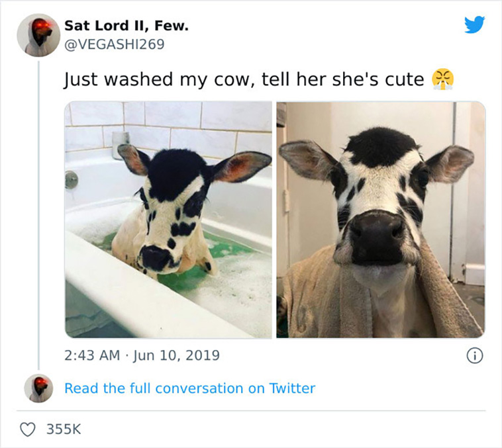
Task: Open the 2:43 AM Jun 10, 2019 timestamp
Action: tap(142, 355)
